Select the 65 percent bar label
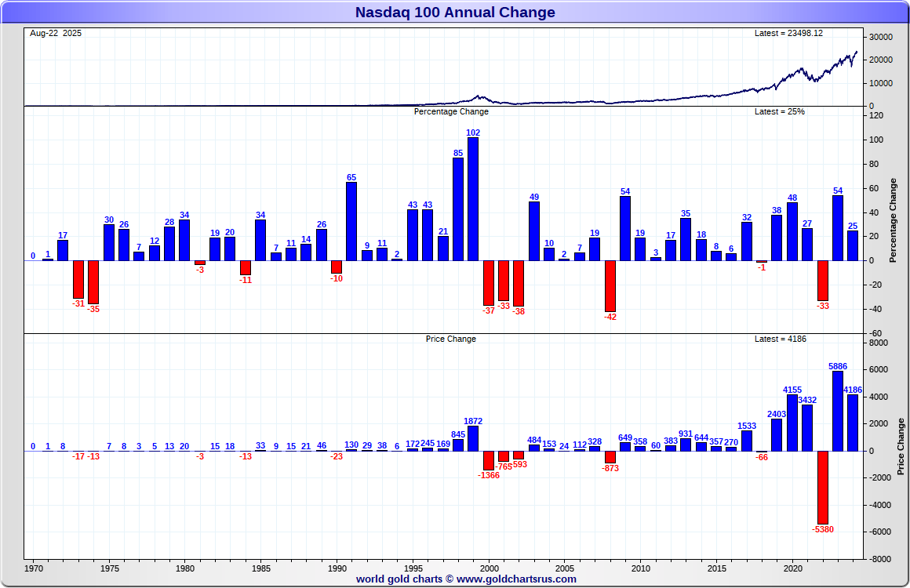The height and width of the screenshot is (588, 910). coord(351,177)
